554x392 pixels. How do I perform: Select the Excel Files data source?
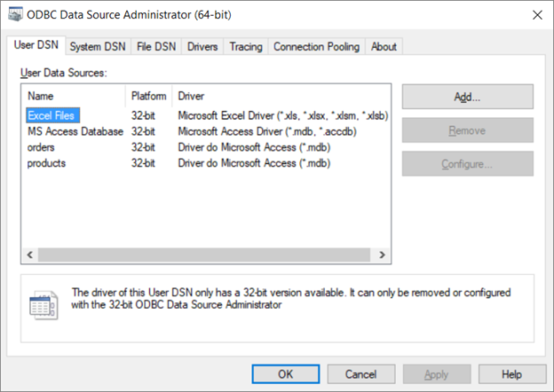[x=52, y=114]
